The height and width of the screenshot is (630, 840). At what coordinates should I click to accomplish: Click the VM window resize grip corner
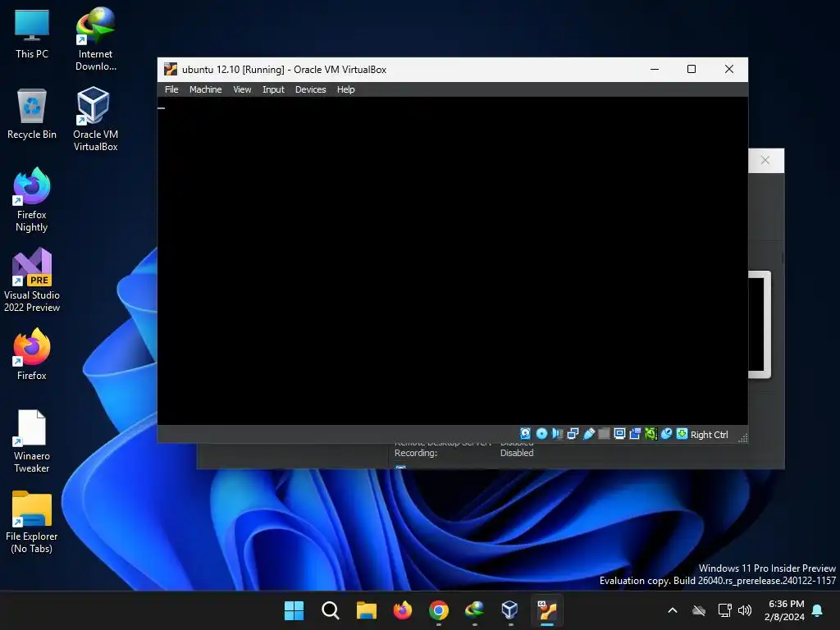(742, 438)
